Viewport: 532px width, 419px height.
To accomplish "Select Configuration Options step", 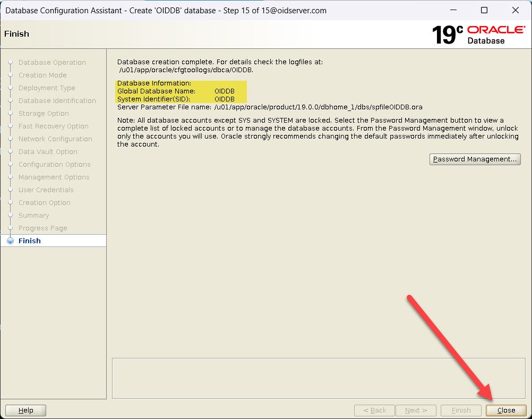I will (54, 164).
